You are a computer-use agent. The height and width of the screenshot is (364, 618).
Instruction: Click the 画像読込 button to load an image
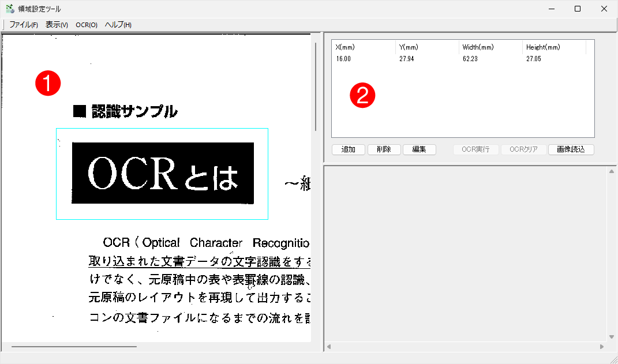click(571, 149)
